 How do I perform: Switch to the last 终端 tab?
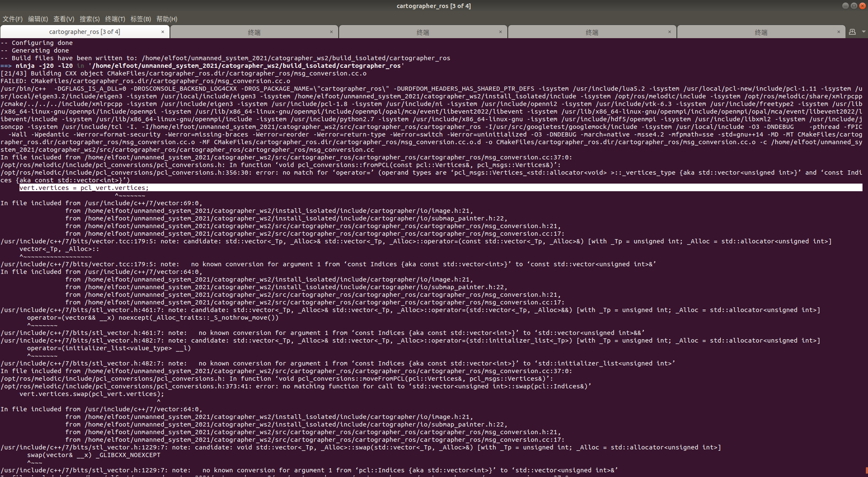point(761,32)
